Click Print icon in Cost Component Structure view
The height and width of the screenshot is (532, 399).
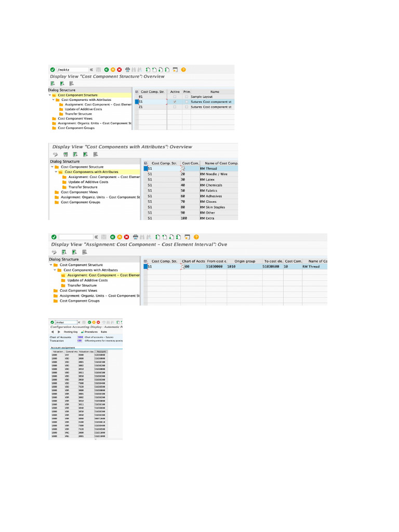click(128, 70)
